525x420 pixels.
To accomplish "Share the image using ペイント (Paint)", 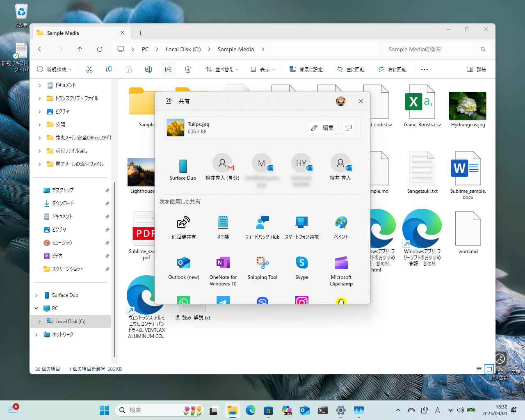I will pyautogui.click(x=341, y=228).
